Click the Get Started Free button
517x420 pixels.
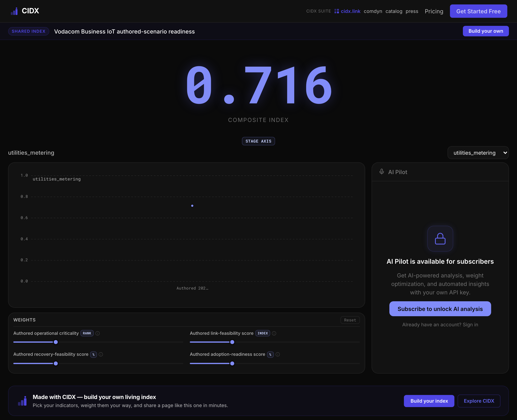[479, 11]
